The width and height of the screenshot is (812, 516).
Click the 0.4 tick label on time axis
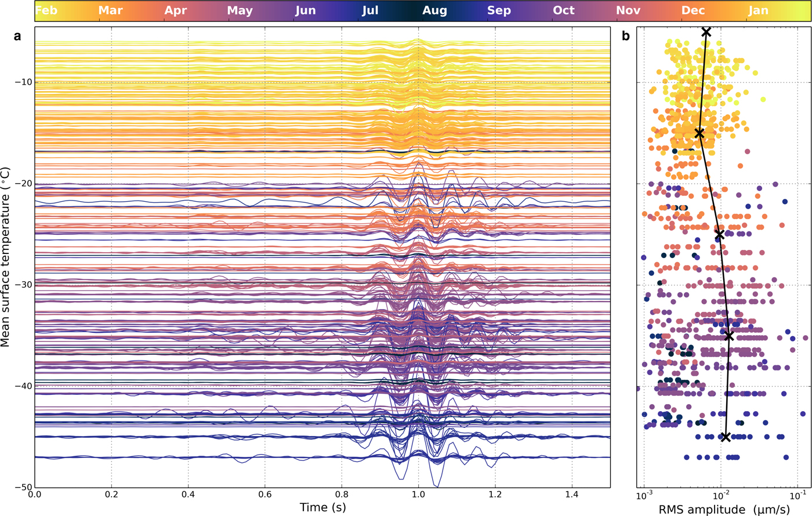(x=188, y=495)
